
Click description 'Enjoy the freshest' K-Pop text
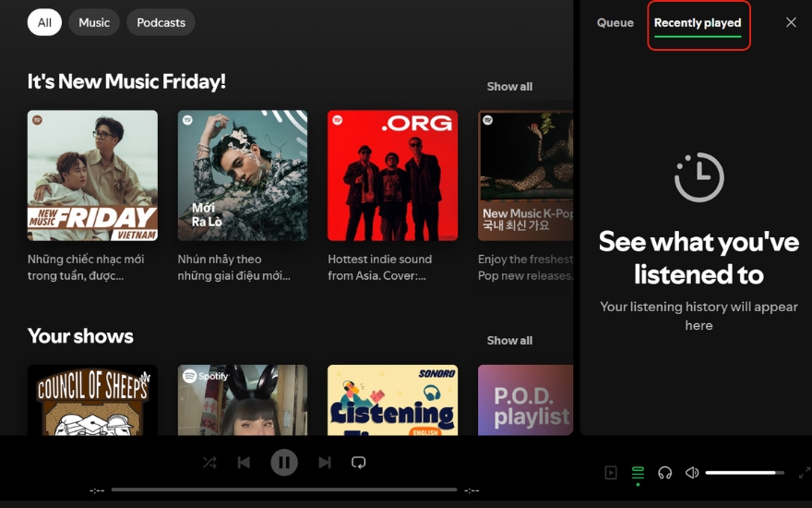(x=526, y=268)
